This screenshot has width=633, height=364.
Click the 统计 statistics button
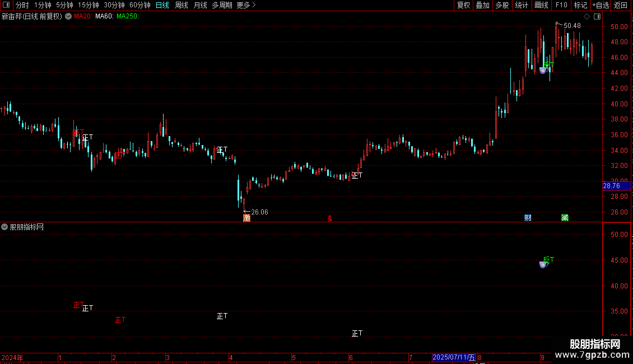click(522, 5)
